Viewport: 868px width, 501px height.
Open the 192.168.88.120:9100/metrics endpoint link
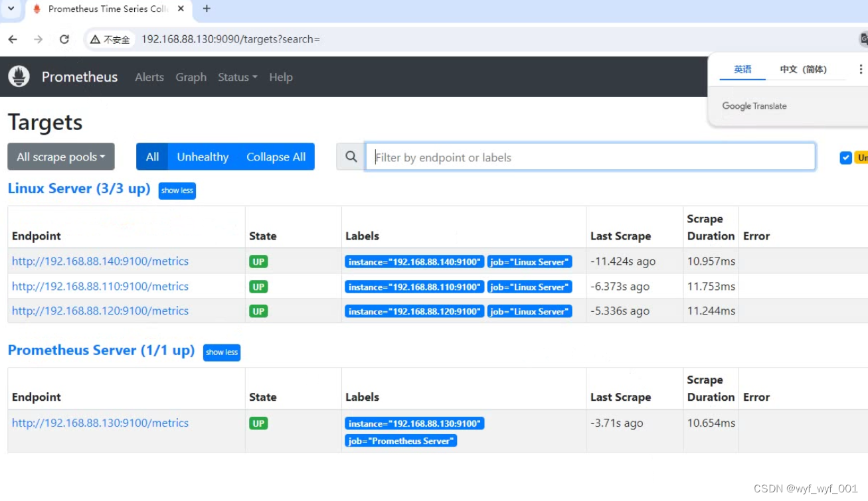tap(100, 311)
